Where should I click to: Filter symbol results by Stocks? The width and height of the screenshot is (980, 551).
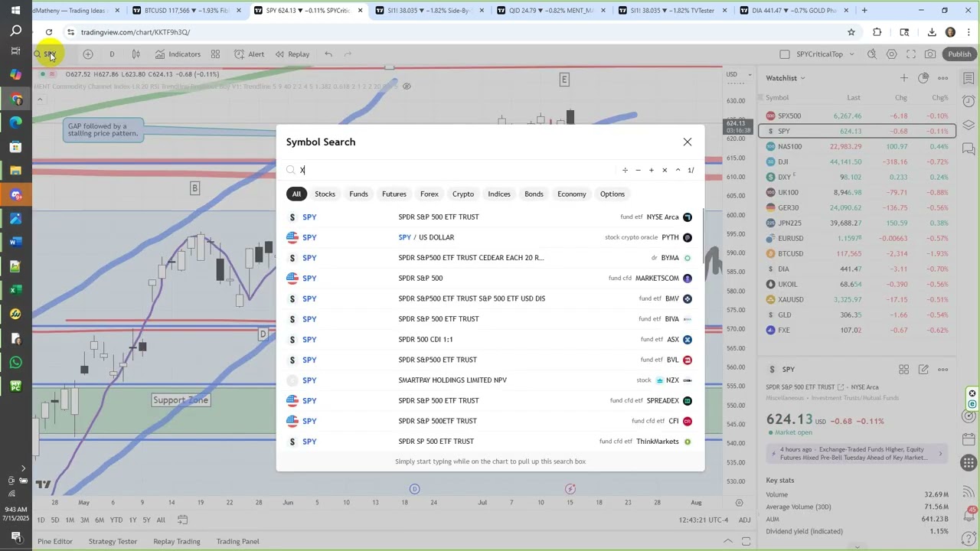325,194
